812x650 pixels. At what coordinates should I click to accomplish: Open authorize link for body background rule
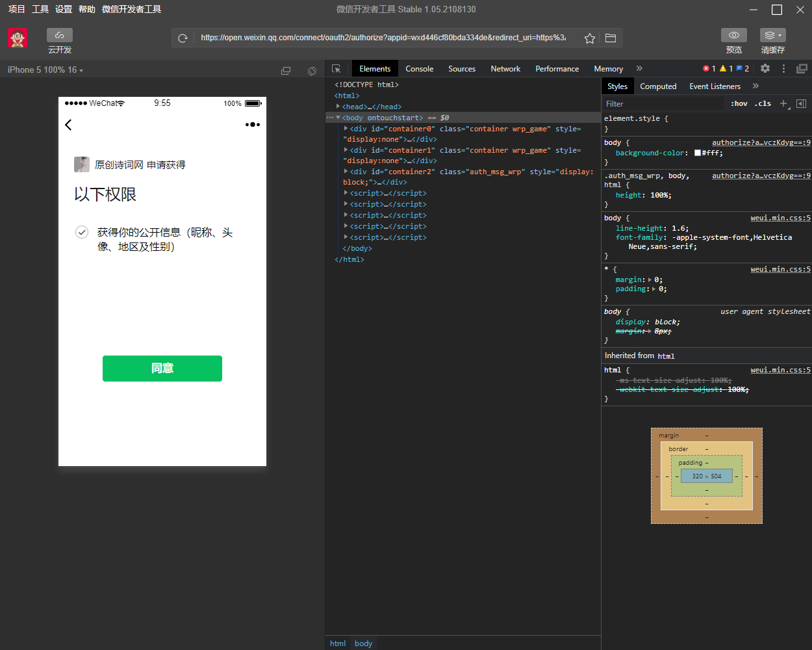(761, 142)
